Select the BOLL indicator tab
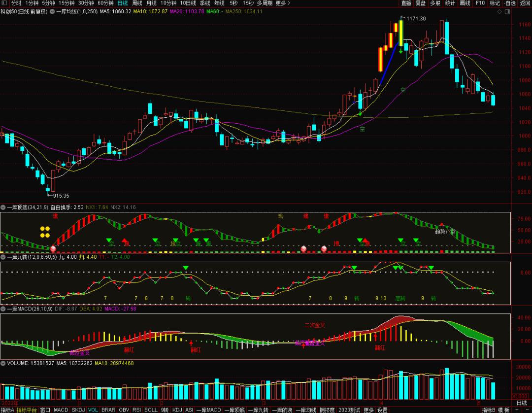The height and width of the screenshot is (413, 532). pos(151,410)
